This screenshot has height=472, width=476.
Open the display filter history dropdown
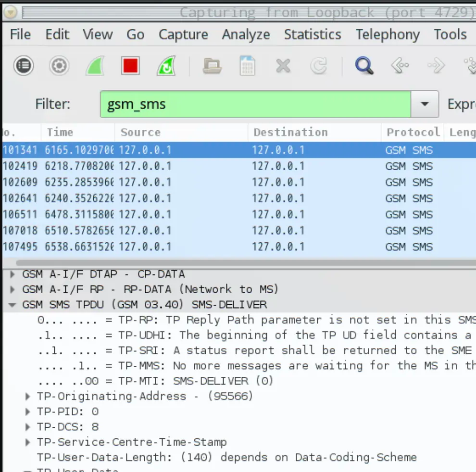[424, 104]
